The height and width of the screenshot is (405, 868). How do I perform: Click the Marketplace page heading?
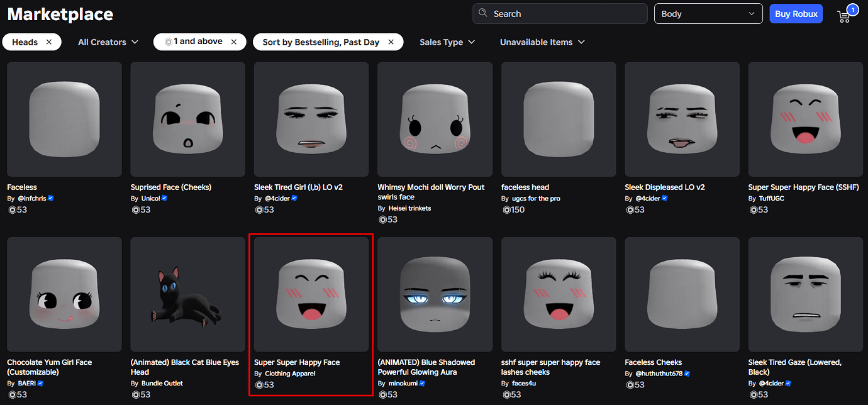pos(60,14)
